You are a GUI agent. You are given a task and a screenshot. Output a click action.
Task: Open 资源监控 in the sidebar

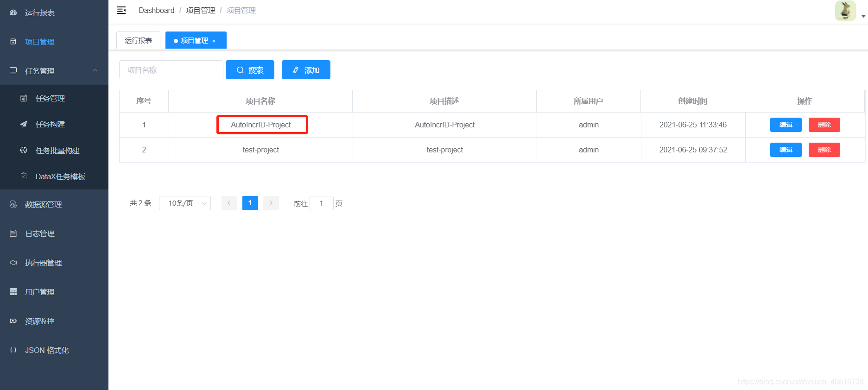pyautogui.click(x=40, y=321)
